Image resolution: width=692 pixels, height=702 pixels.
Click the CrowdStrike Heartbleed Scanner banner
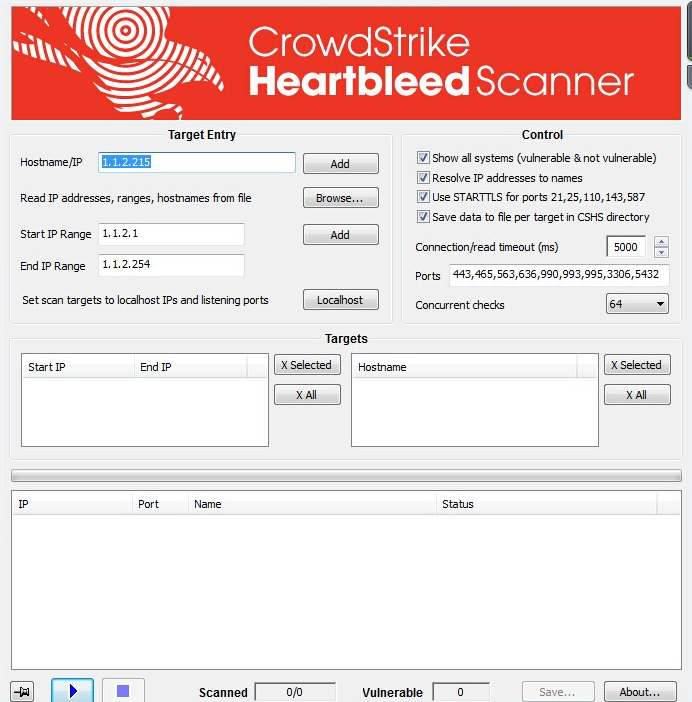click(x=346, y=63)
